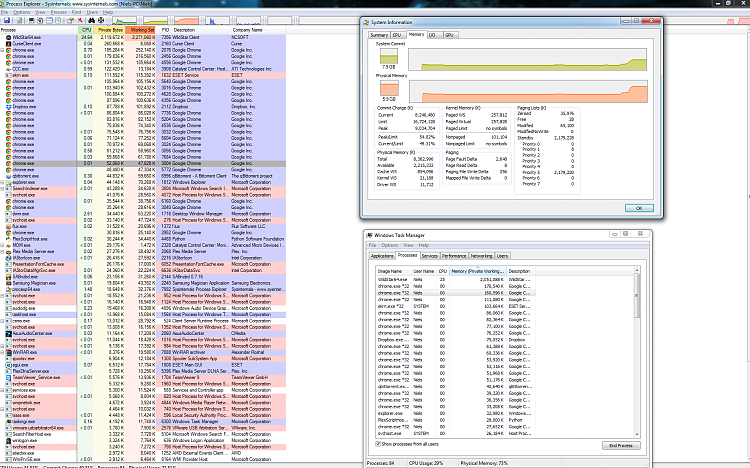This screenshot has width=750, height=468.
Task: Select the WildStar64.exe process icon
Action: click(8, 37)
